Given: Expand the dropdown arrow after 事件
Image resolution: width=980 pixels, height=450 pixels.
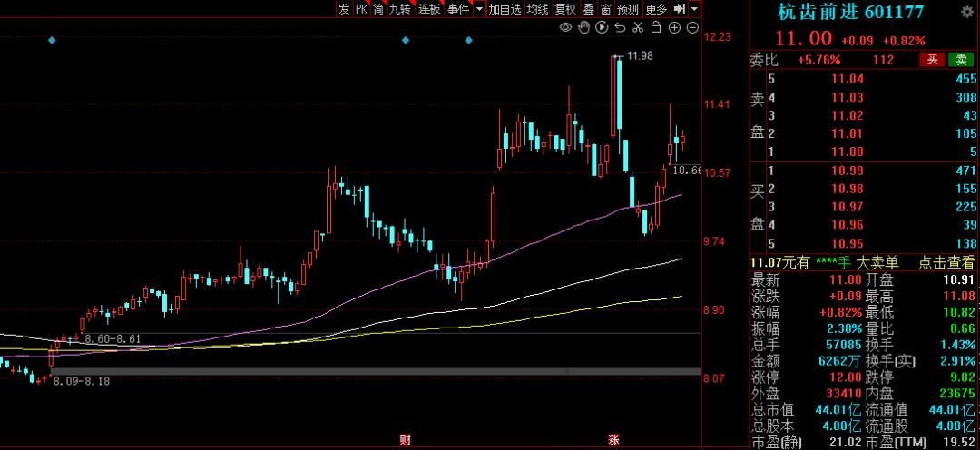Looking at the screenshot, I should click(x=477, y=9).
